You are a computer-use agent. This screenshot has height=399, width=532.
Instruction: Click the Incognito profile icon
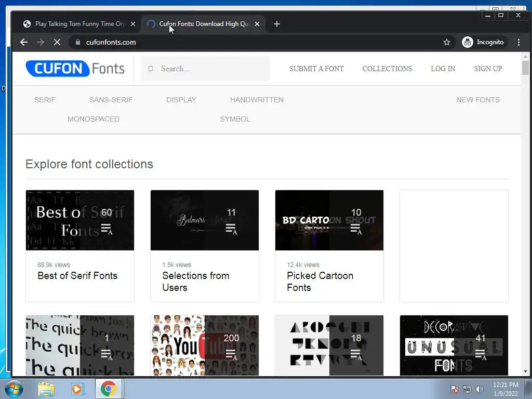coord(467,42)
